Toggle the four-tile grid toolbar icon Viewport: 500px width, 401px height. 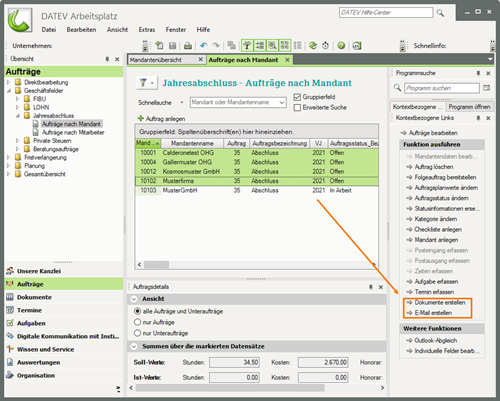click(x=285, y=45)
